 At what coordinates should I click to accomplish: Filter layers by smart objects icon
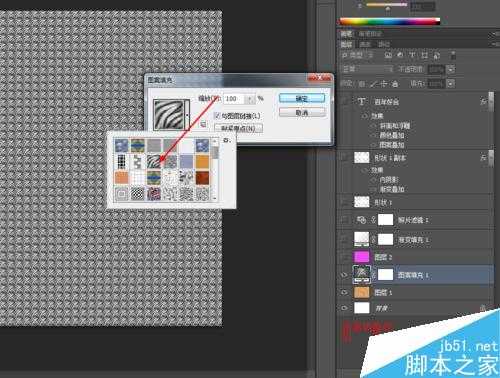pyautogui.click(x=437, y=55)
